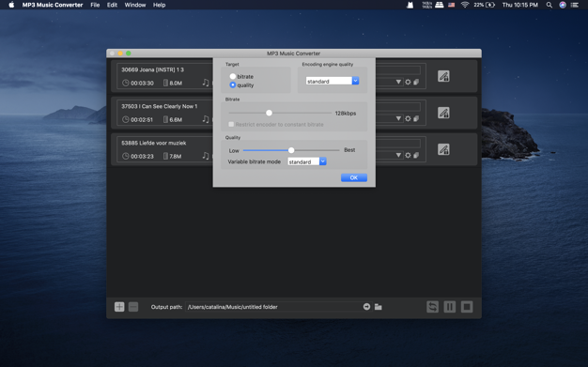Click the 00:02:51 duration value
The width and height of the screenshot is (588, 367).
click(142, 120)
